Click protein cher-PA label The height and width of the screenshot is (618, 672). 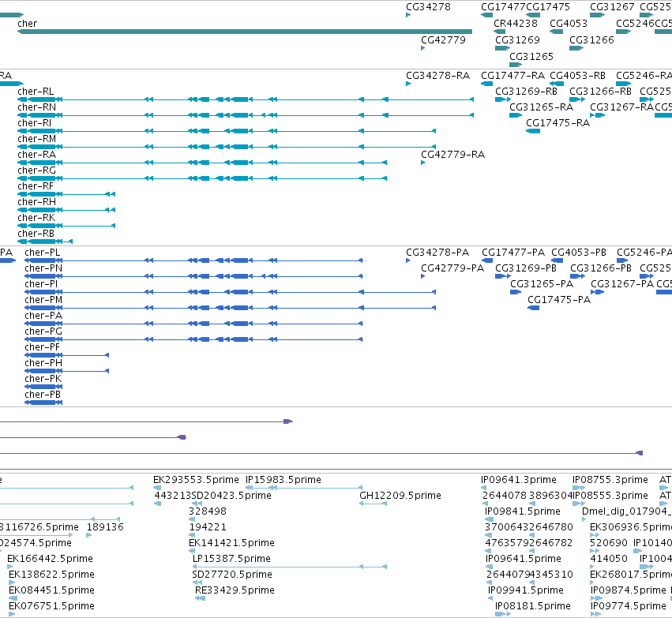coord(43,316)
